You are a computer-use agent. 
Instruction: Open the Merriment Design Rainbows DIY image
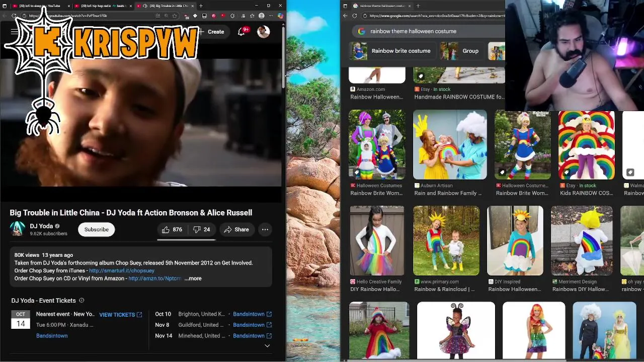582,240
